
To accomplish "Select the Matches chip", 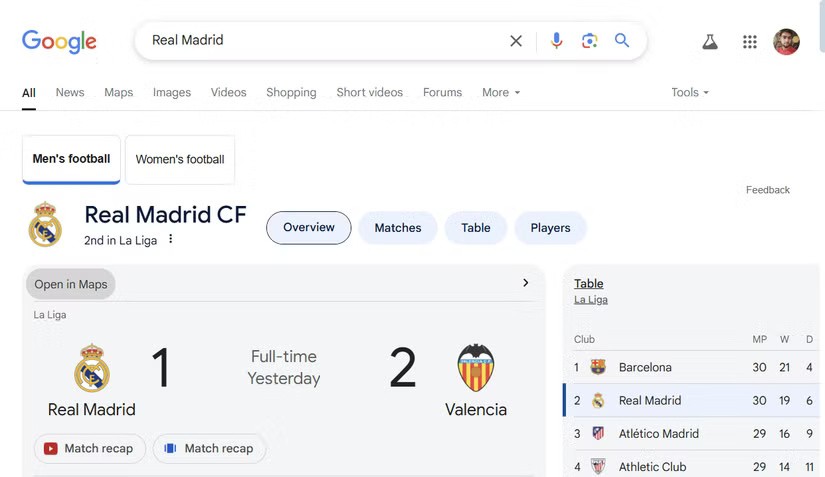I will (x=398, y=228).
